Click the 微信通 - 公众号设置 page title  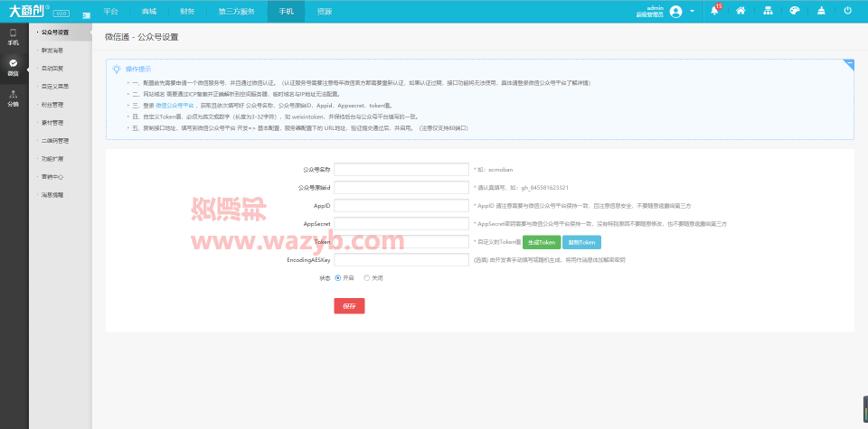(142, 37)
